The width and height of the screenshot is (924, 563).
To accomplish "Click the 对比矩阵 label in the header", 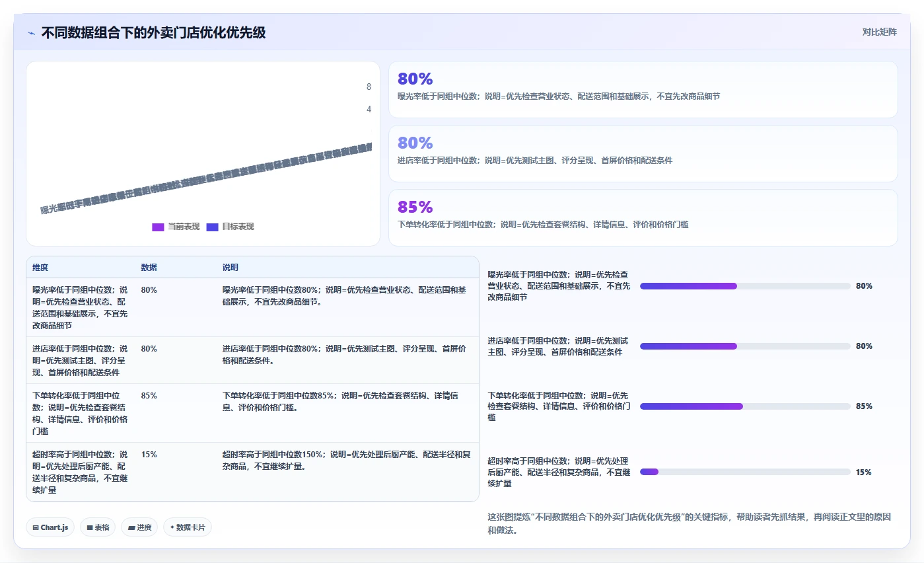I will pyautogui.click(x=879, y=32).
